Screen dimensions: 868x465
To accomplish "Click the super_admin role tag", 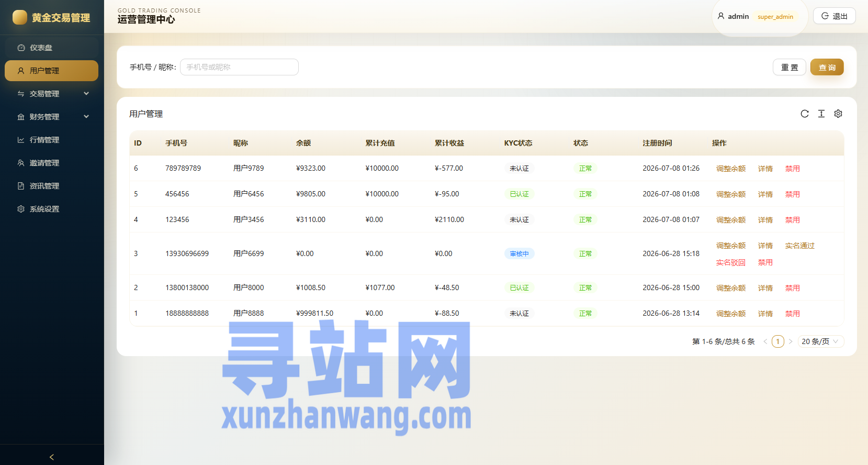I will click(775, 17).
